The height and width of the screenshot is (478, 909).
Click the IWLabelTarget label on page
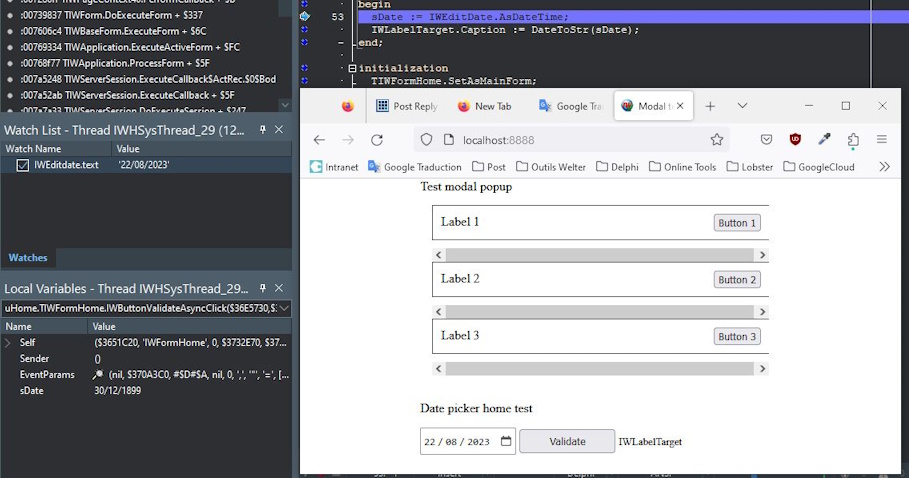tap(650, 441)
